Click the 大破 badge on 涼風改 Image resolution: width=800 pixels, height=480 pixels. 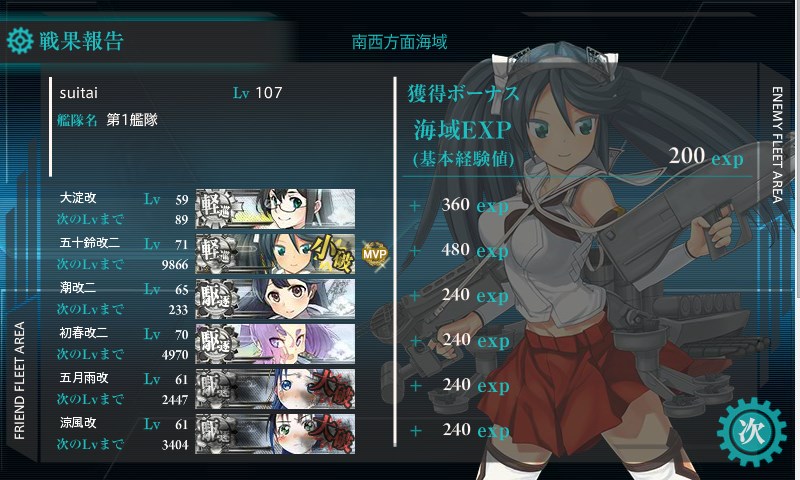tap(332, 434)
